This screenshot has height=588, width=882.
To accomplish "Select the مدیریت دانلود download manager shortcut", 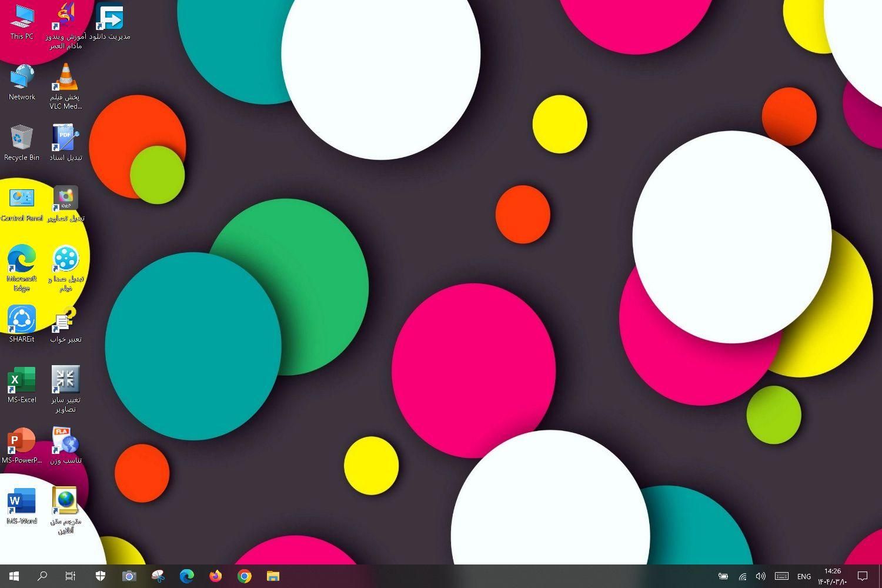I will pyautogui.click(x=109, y=22).
